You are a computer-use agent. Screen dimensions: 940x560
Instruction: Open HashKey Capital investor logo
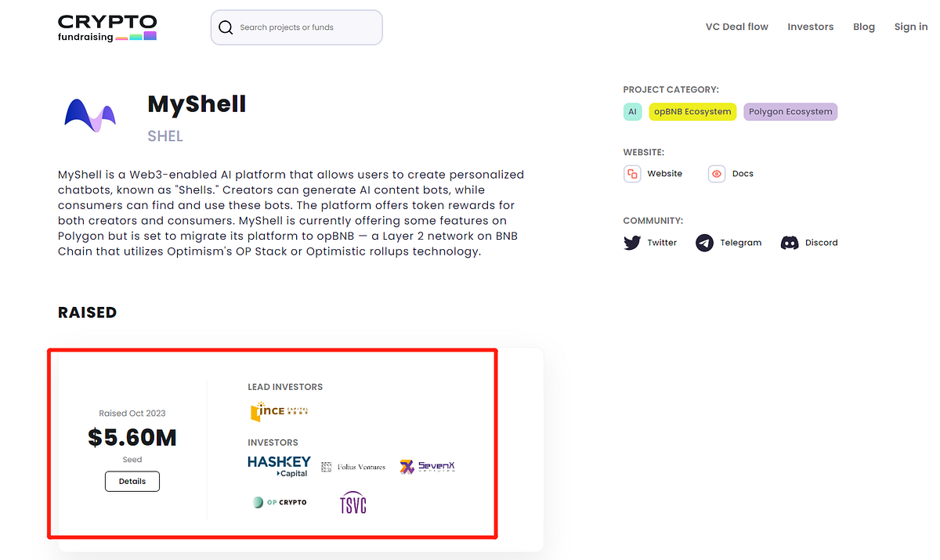(x=279, y=466)
